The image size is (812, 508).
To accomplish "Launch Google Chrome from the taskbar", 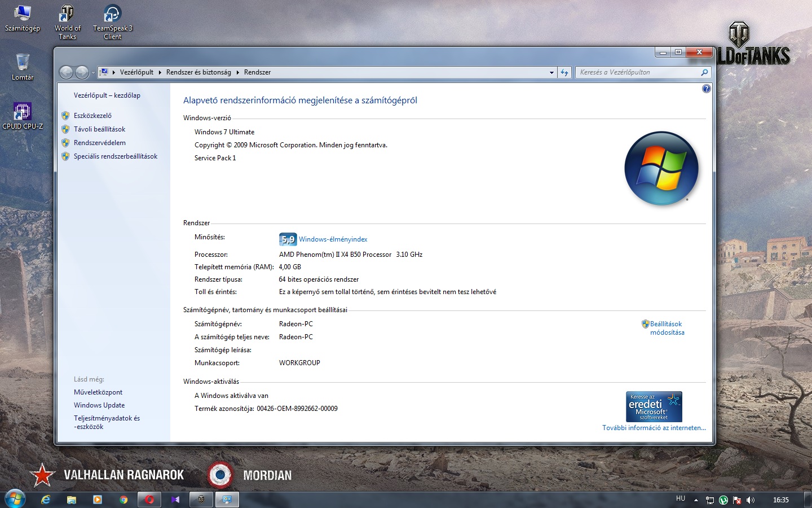I will point(123,500).
